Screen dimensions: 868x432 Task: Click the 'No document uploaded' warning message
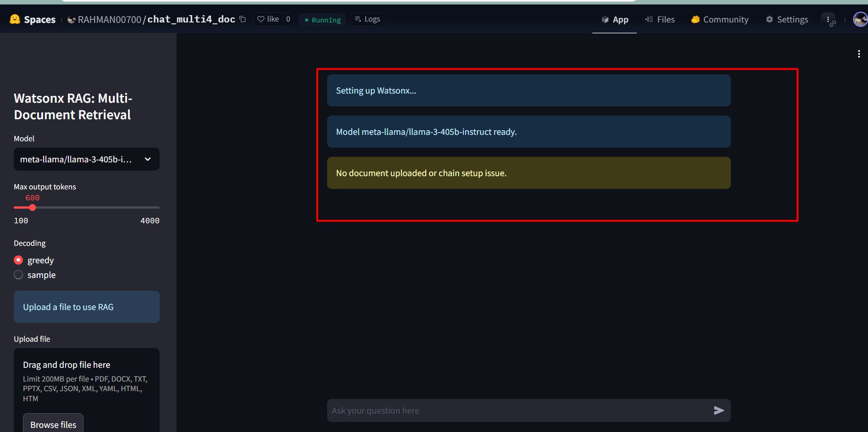click(529, 173)
